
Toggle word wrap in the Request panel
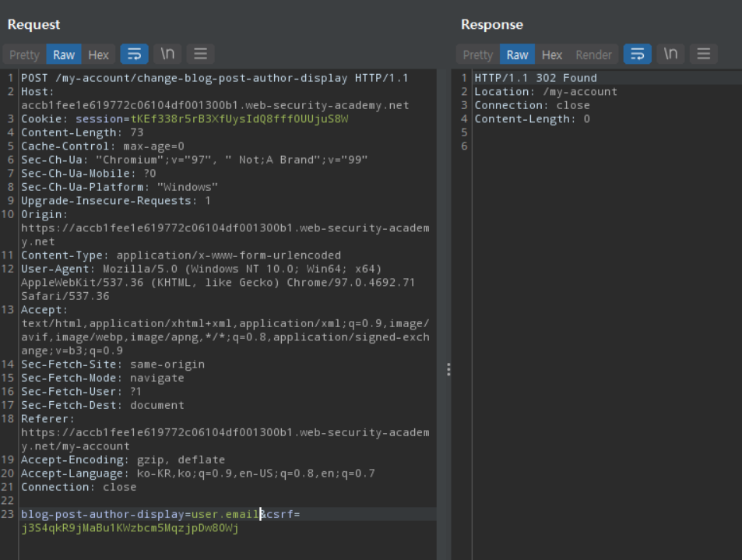[x=133, y=54]
